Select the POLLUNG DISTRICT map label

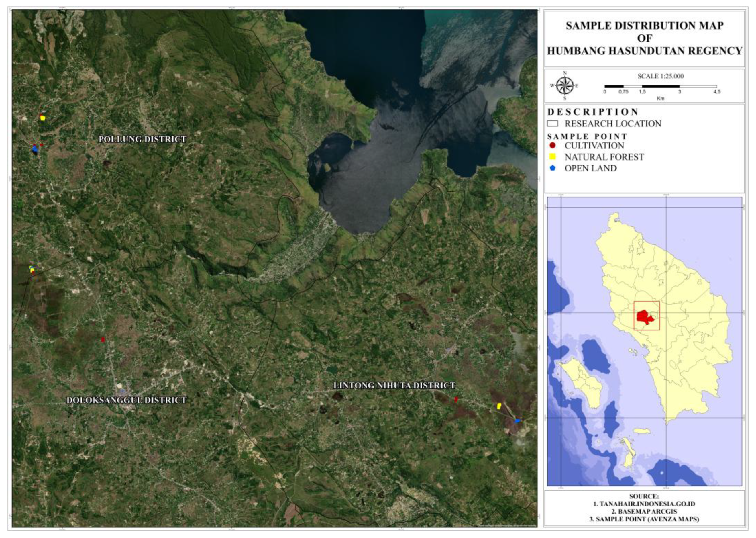(142, 139)
